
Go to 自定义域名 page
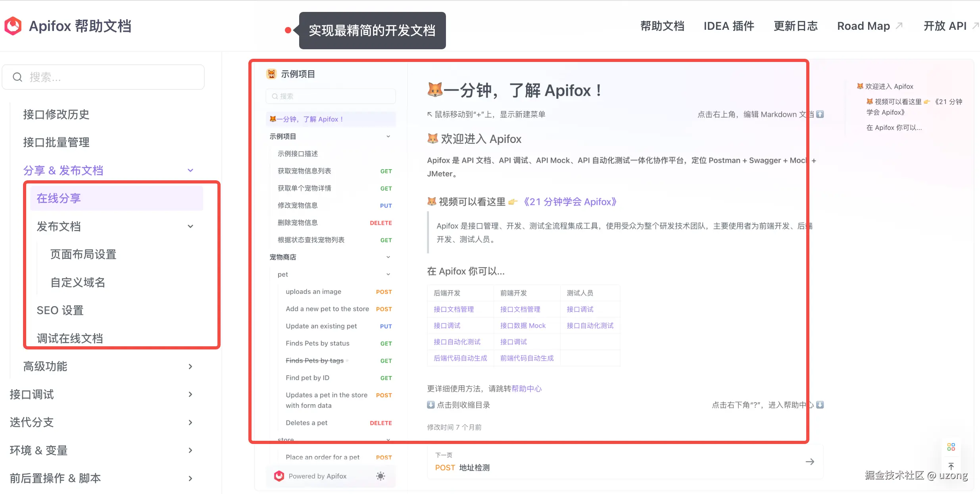click(x=78, y=282)
